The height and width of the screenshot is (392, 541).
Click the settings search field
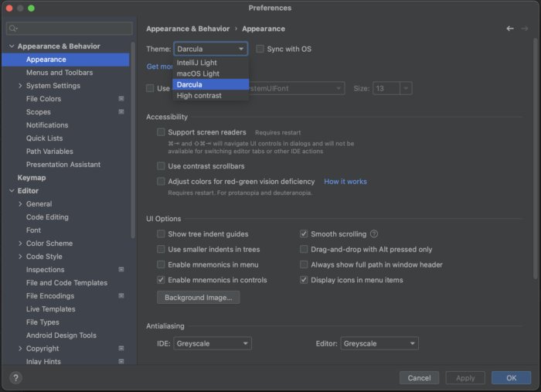(70, 29)
